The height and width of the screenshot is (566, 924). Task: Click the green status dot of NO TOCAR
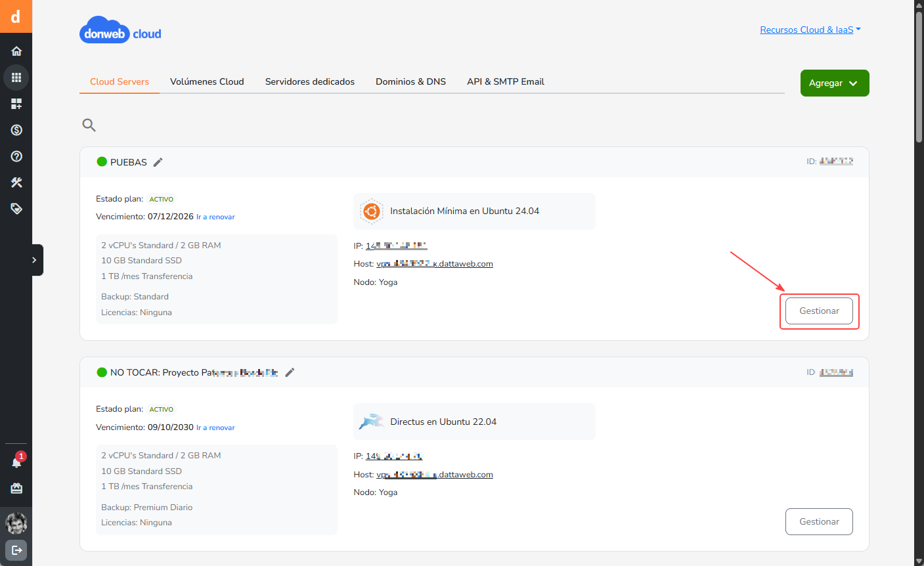point(102,372)
